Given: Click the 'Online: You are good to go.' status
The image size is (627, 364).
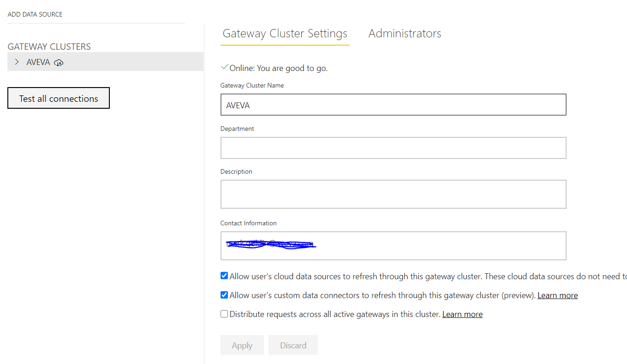Looking at the screenshot, I should 279,68.
